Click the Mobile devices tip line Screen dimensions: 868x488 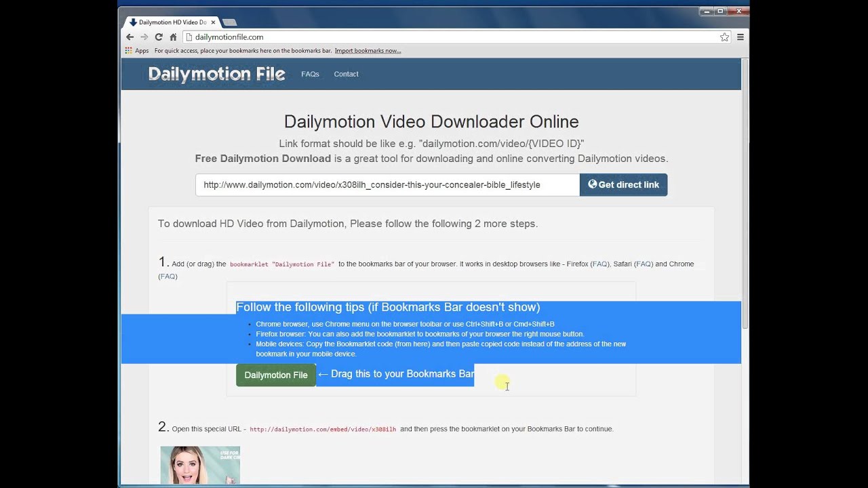(x=441, y=349)
